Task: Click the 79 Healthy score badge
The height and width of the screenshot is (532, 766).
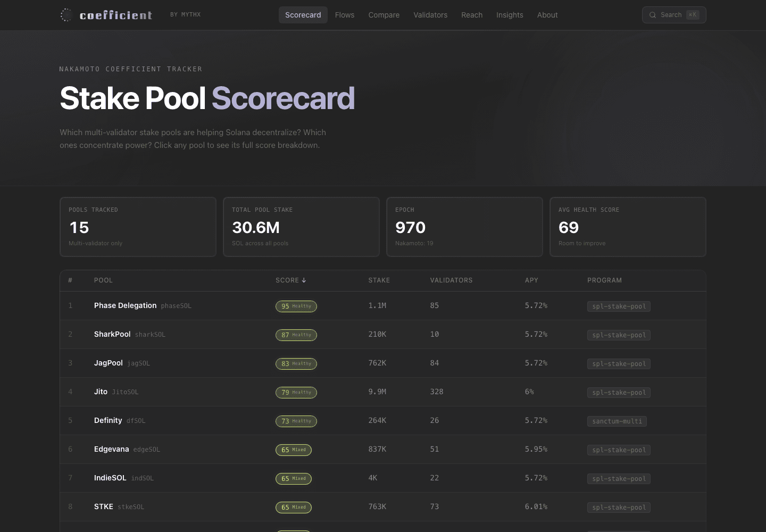Action: [x=296, y=393]
